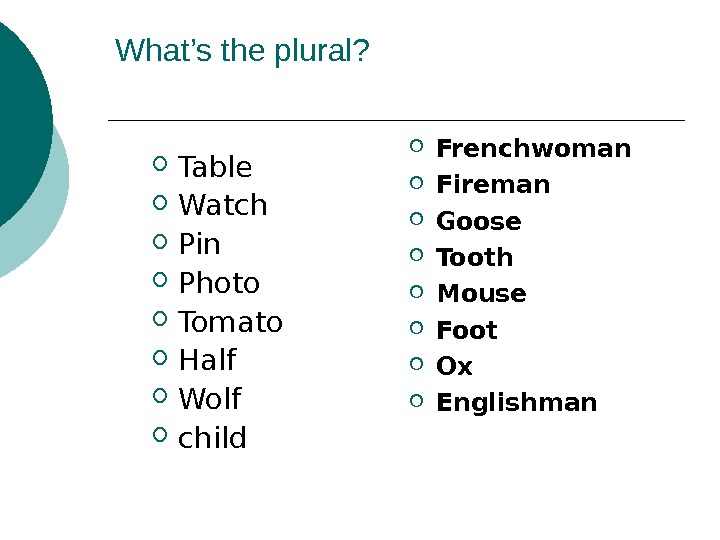Select the word Tomato

point(230,323)
